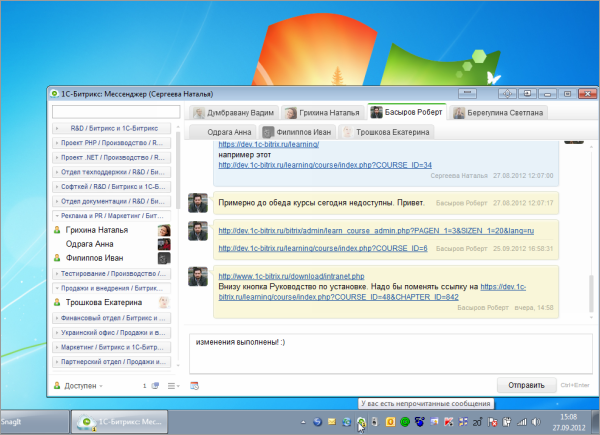Expand the Проект PHP department group

112,143
